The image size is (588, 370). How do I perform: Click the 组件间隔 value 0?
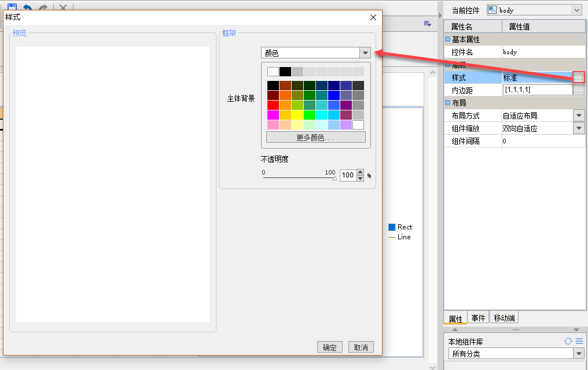pyautogui.click(x=543, y=141)
